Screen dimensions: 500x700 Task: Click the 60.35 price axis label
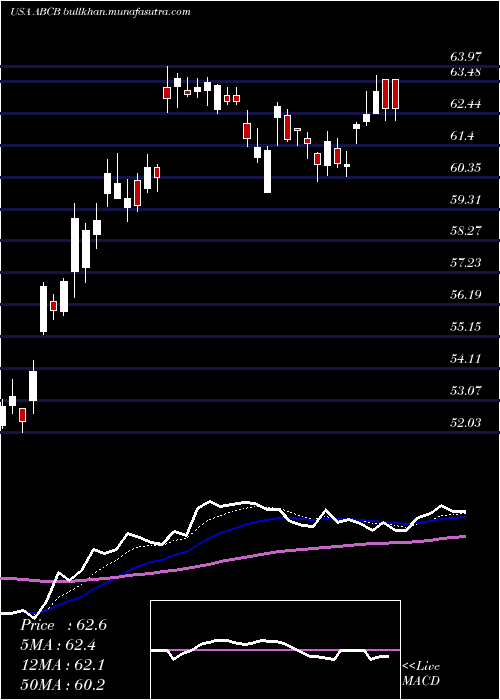pos(466,168)
